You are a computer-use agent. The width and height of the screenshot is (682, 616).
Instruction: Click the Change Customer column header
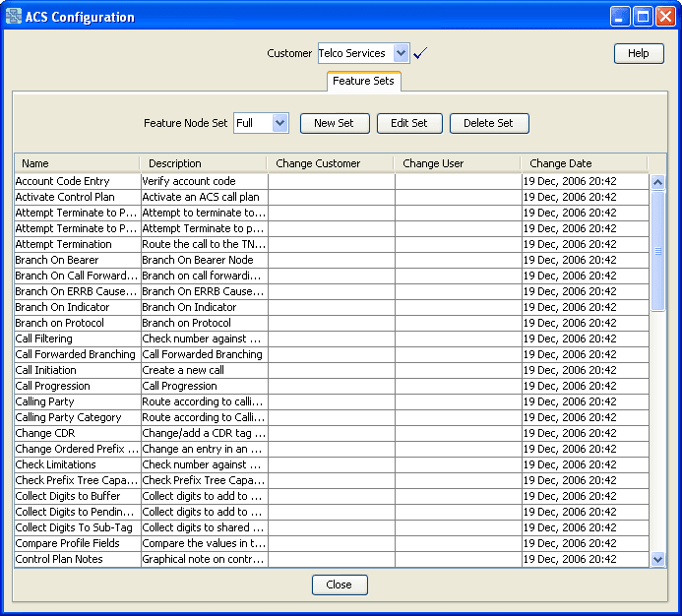point(330,163)
